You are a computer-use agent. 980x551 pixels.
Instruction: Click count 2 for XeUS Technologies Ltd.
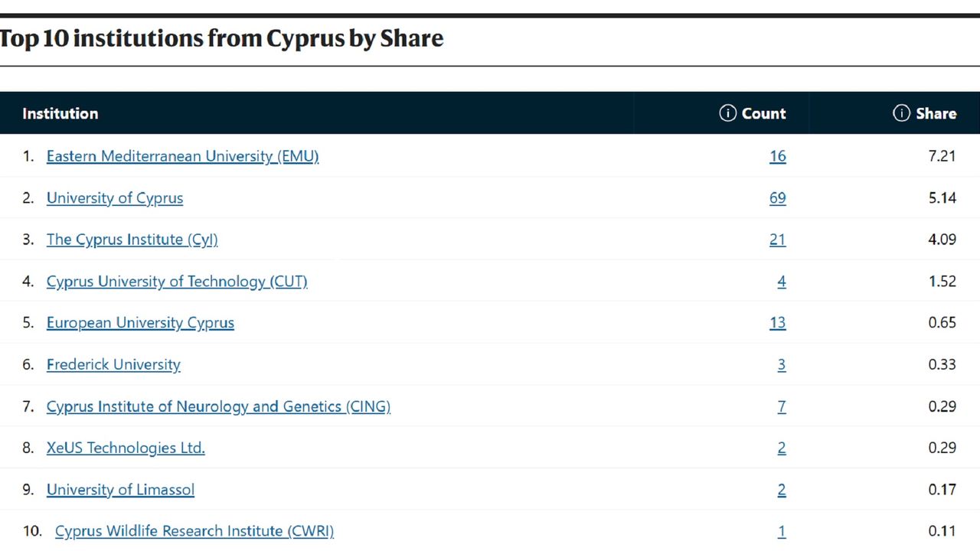782,448
